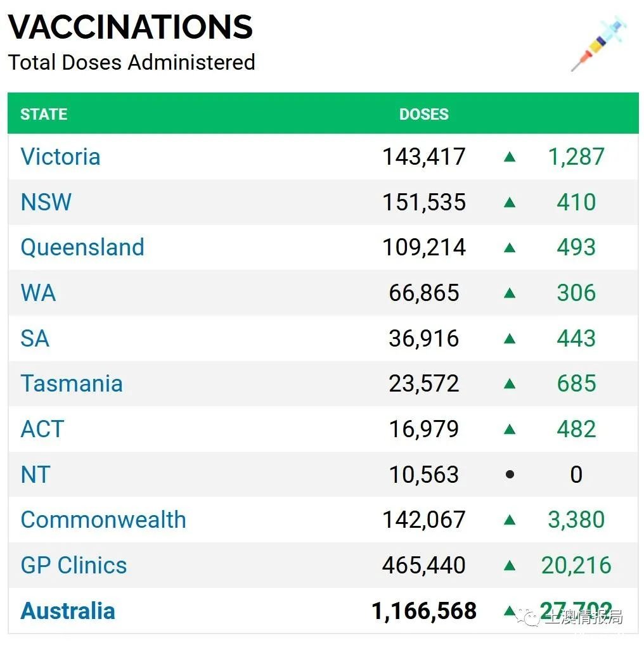Follow the Tasmania link

[x=72, y=384]
